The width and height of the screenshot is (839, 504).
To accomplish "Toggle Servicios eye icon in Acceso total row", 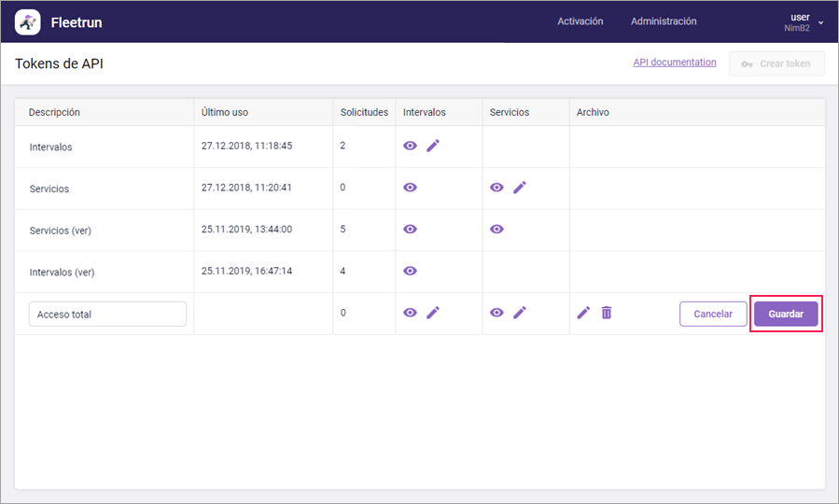I will 496,313.
